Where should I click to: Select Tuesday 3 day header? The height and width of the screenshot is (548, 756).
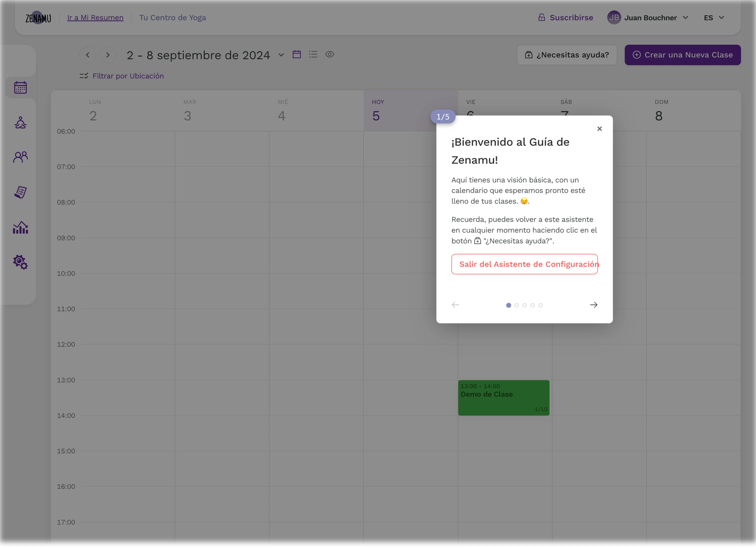(222, 111)
